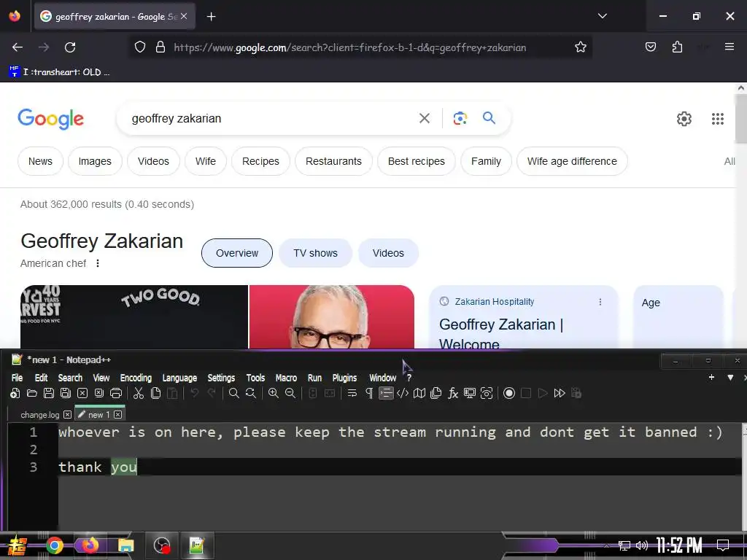Open the File menu in Notepad++
The height and width of the screenshot is (560, 747).
point(18,378)
